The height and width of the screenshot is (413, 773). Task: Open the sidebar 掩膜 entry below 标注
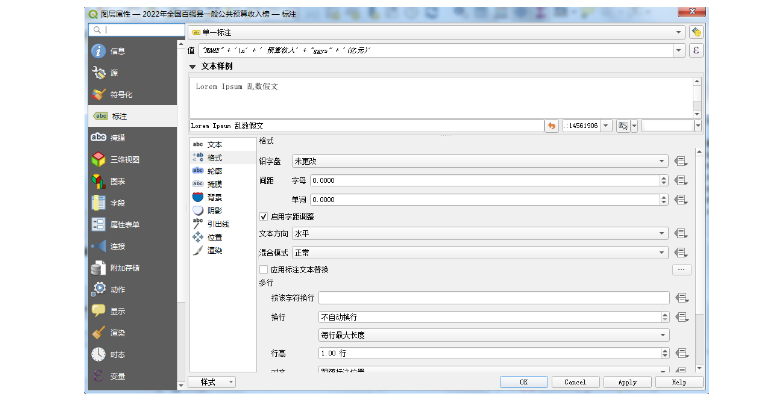pyautogui.click(x=132, y=138)
